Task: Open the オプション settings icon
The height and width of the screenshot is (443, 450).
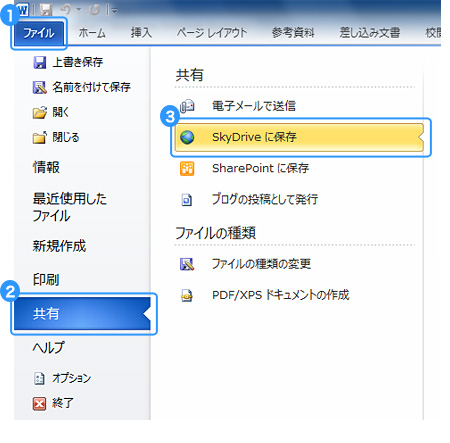Action: (x=39, y=378)
